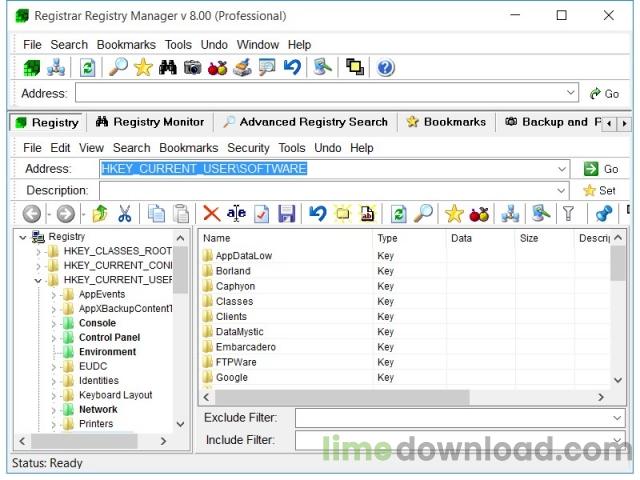640x480 pixels.
Task: Click the back arrow navigation button
Action: coord(32,213)
